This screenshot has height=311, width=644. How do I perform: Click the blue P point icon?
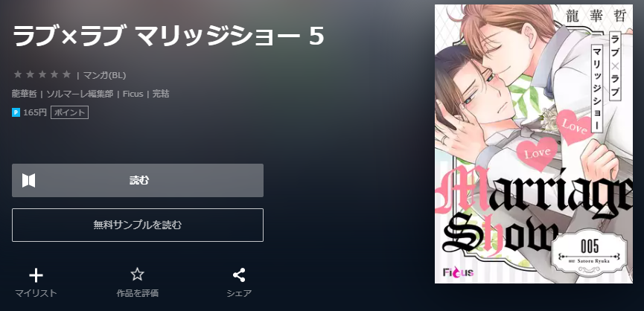tap(16, 112)
